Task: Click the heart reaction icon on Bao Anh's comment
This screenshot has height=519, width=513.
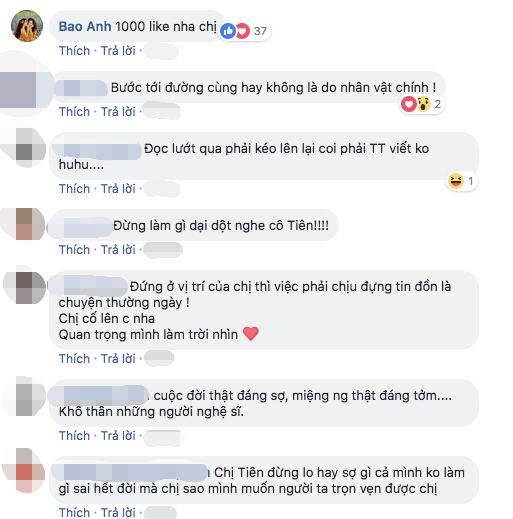Action: click(243, 31)
